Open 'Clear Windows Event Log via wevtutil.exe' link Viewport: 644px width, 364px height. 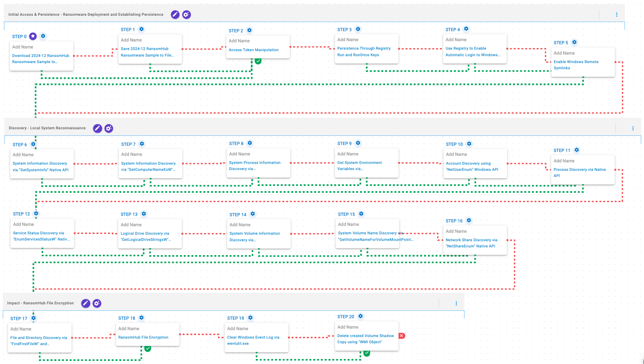tap(253, 340)
